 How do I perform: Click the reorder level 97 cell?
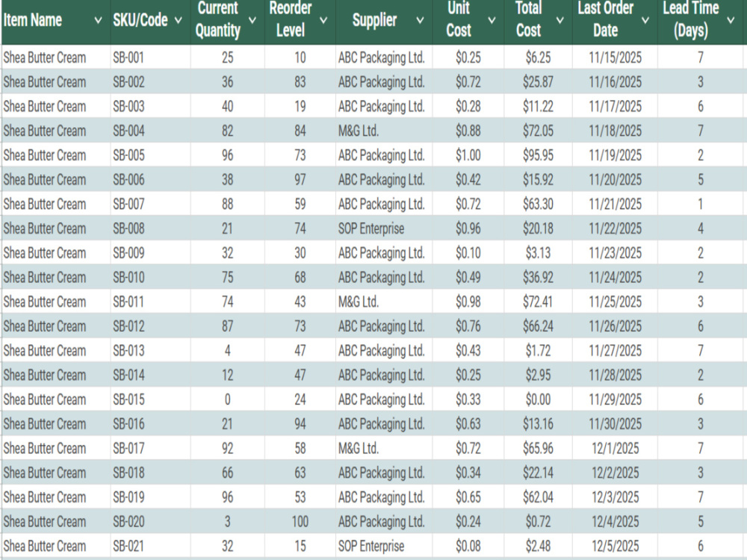click(300, 179)
